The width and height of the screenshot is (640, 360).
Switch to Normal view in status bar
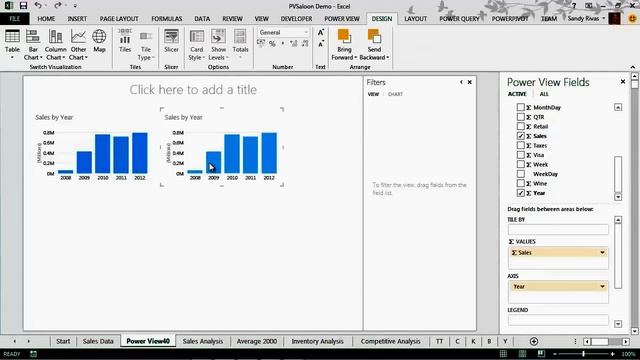pos(503,354)
